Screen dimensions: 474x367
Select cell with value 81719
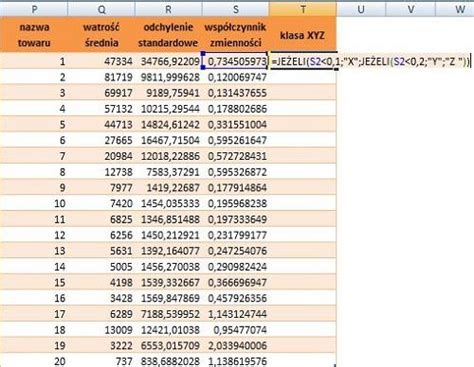click(101, 77)
